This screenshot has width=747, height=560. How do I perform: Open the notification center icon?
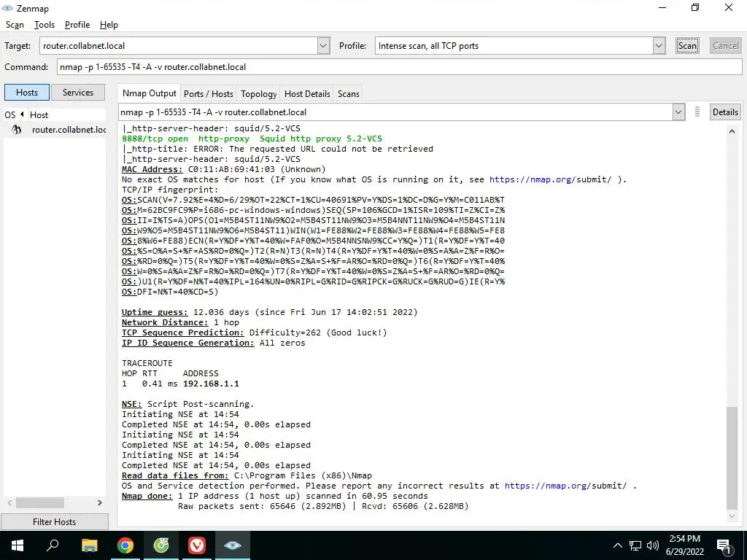coord(724,545)
